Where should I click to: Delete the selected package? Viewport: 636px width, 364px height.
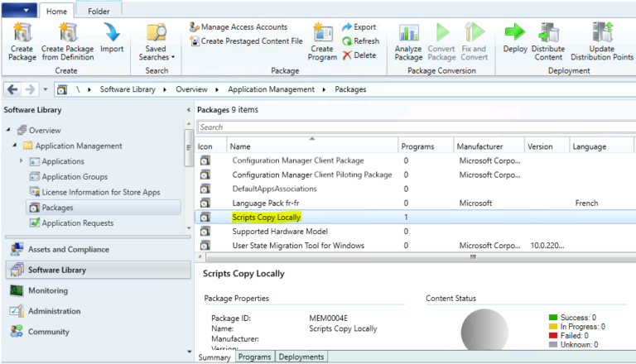[359, 55]
